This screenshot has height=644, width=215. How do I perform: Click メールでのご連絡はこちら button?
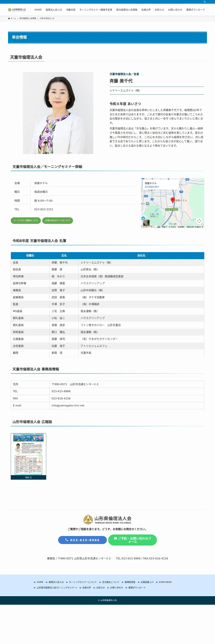coord(26,221)
